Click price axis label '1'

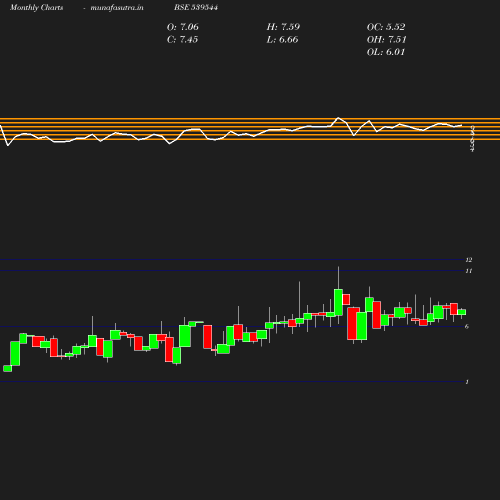pyautogui.click(x=467, y=382)
